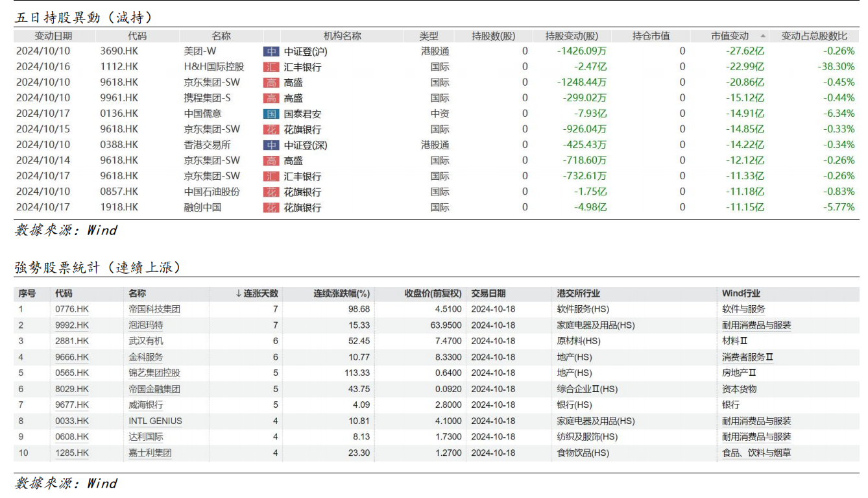The image size is (868, 498).
Task: Click the 港交所行业 column header
Action: pos(579,293)
